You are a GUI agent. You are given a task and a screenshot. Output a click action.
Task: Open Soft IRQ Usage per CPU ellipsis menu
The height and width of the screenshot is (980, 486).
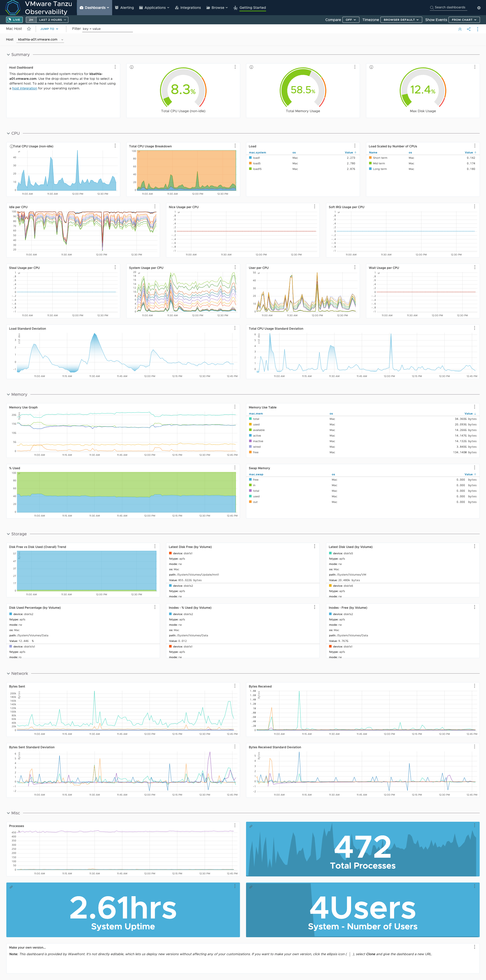[x=475, y=207]
